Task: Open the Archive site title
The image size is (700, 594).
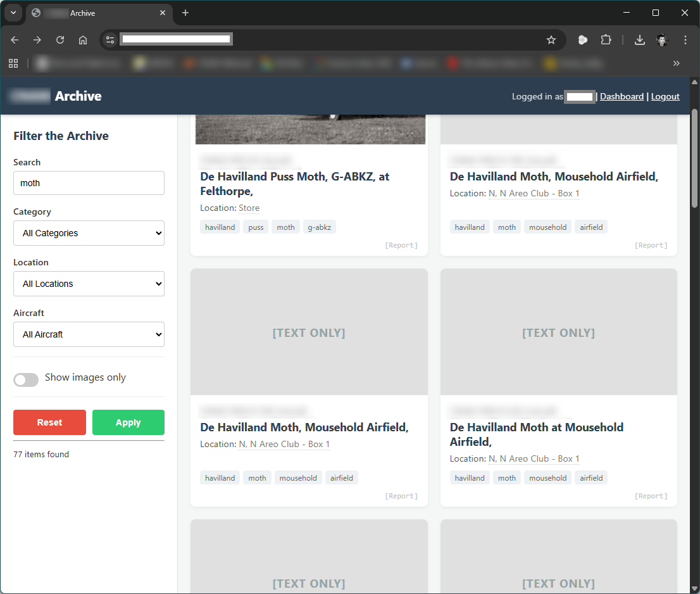Action: (78, 96)
